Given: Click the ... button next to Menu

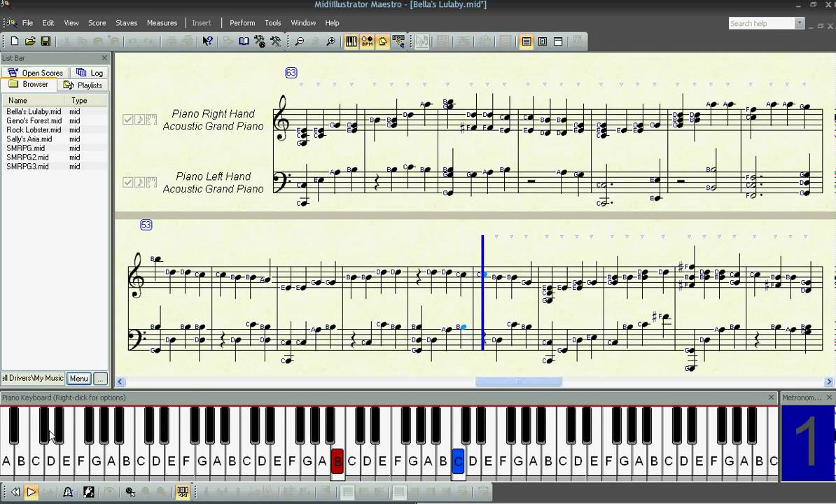Looking at the screenshot, I should point(100,379).
